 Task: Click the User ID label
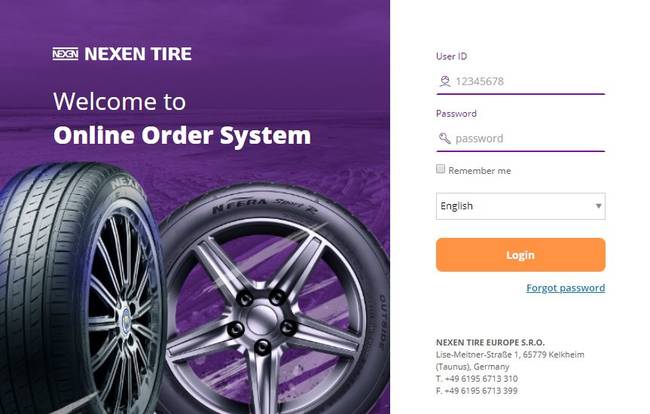pyautogui.click(x=451, y=56)
